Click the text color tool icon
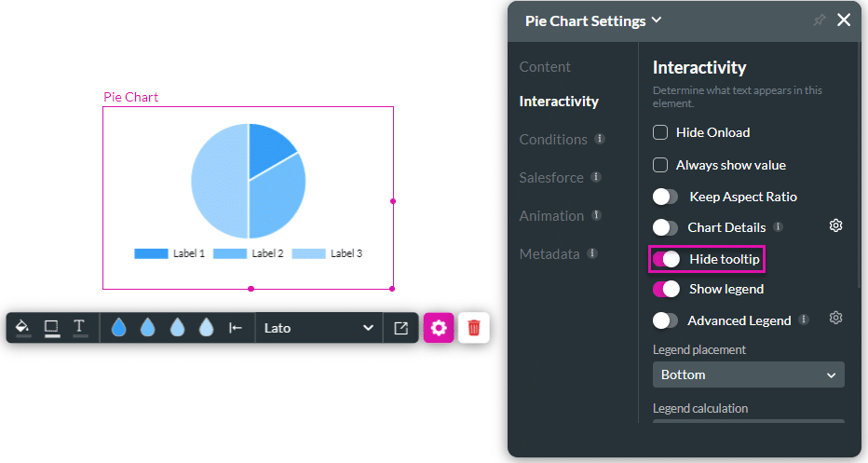The image size is (868, 463). (79, 327)
